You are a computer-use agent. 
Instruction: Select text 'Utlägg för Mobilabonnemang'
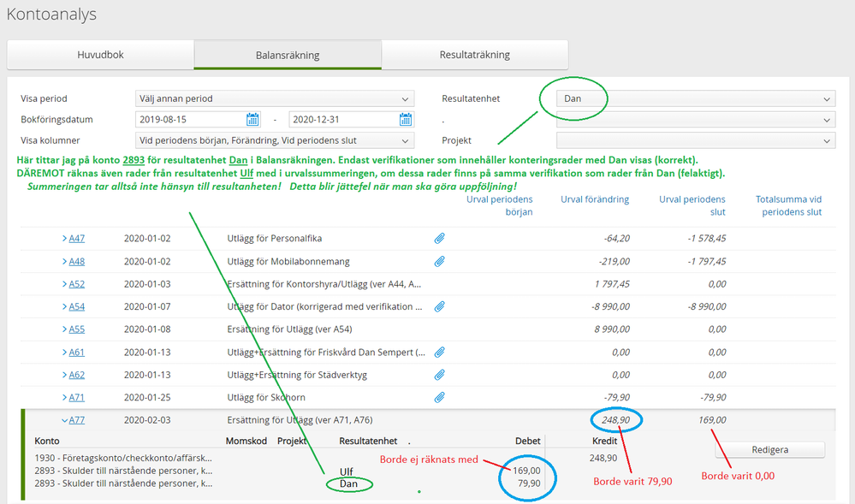pyautogui.click(x=288, y=261)
